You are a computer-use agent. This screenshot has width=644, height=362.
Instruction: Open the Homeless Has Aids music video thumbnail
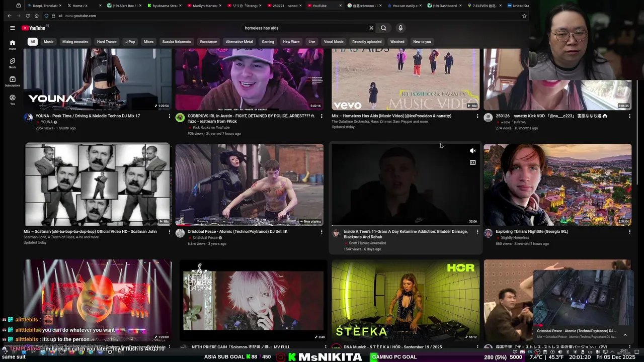coord(406,79)
